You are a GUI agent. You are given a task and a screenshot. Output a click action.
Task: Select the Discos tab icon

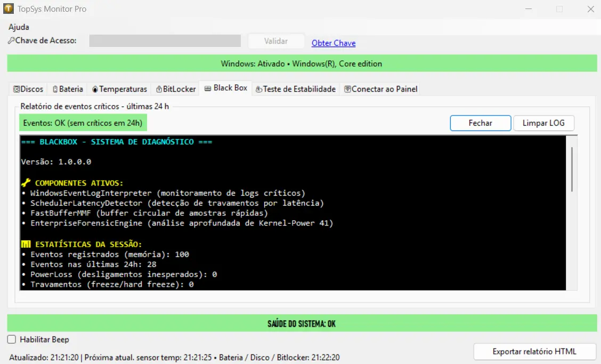pos(15,89)
